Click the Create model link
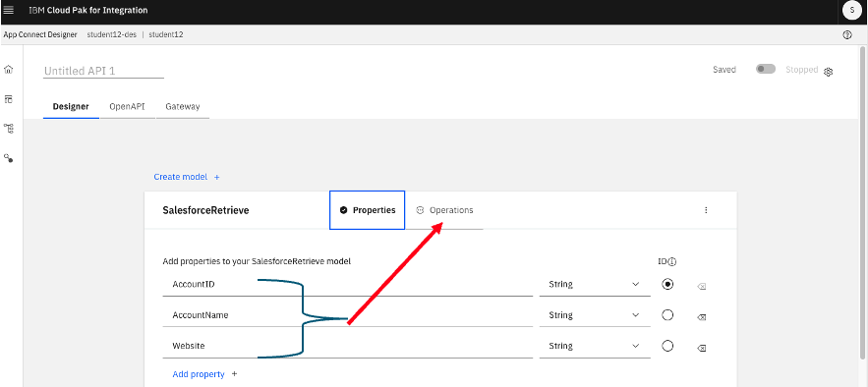 pos(181,177)
